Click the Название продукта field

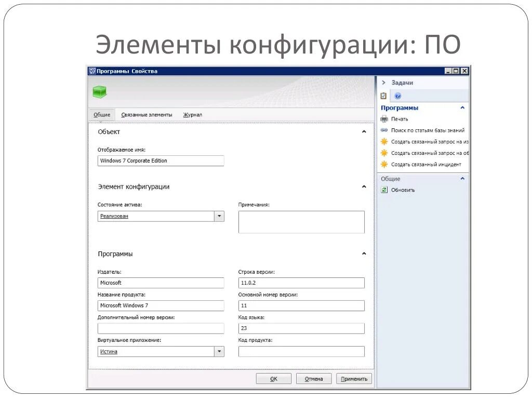tap(161, 305)
